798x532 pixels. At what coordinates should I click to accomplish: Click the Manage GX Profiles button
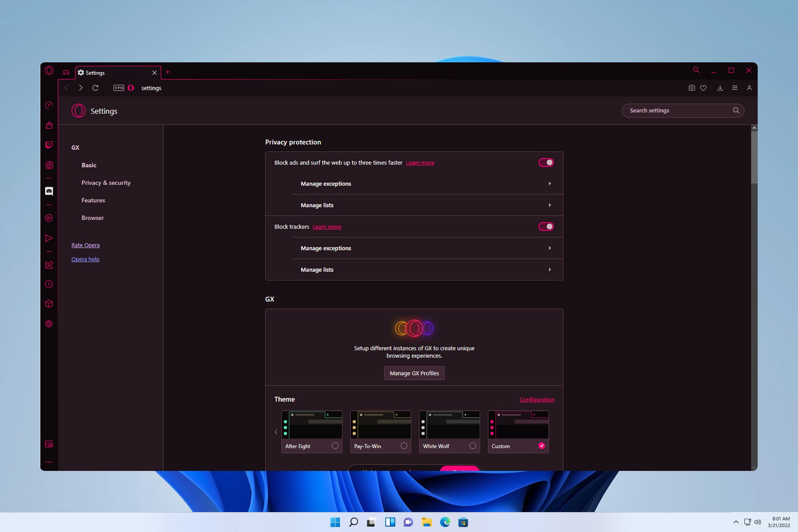click(x=414, y=373)
